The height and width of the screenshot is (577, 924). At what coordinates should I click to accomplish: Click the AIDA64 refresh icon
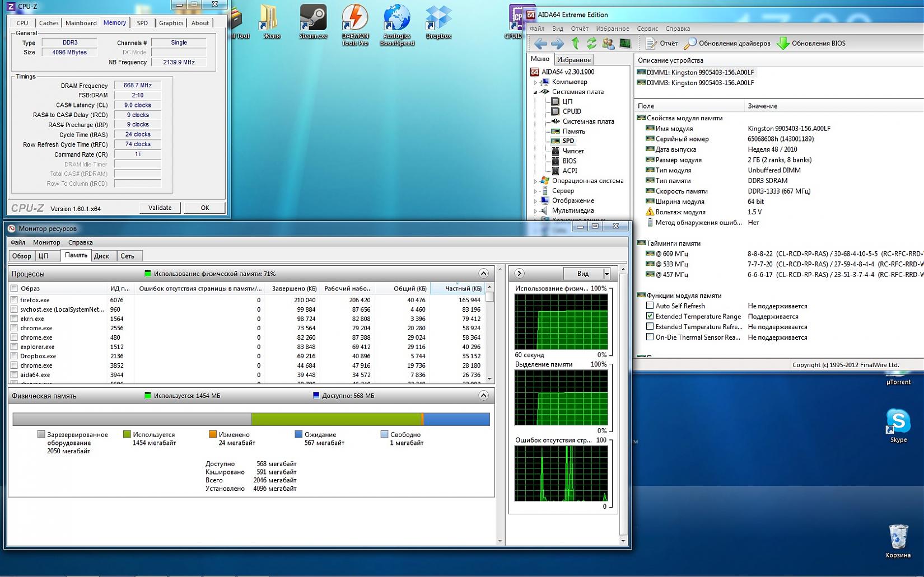click(591, 44)
